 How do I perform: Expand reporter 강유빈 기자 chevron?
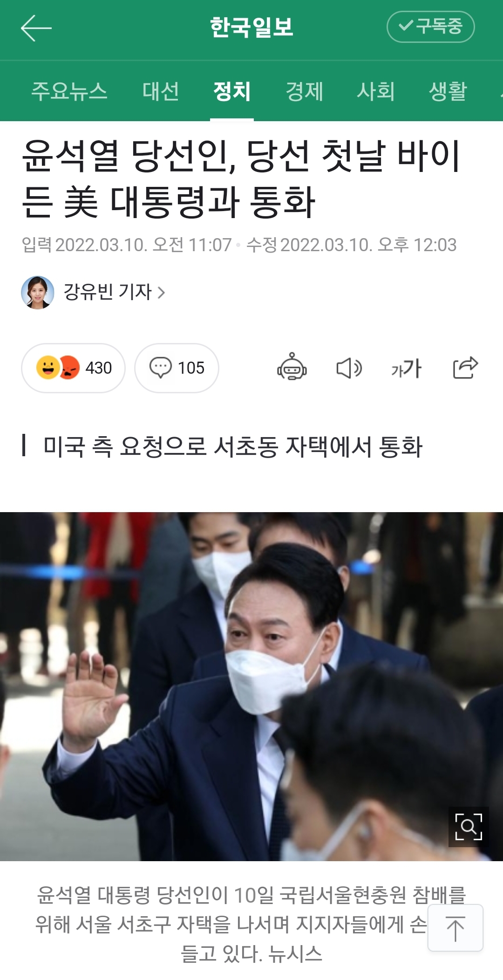click(x=161, y=293)
